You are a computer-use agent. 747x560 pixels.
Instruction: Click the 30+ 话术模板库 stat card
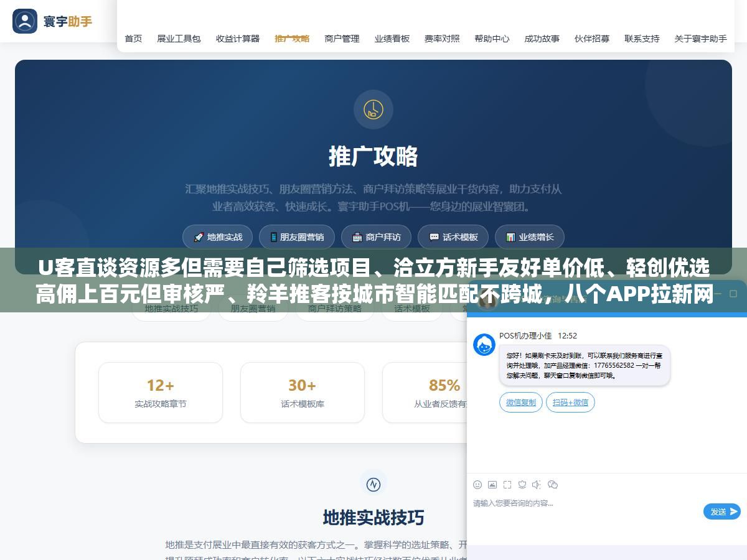(303, 393)
